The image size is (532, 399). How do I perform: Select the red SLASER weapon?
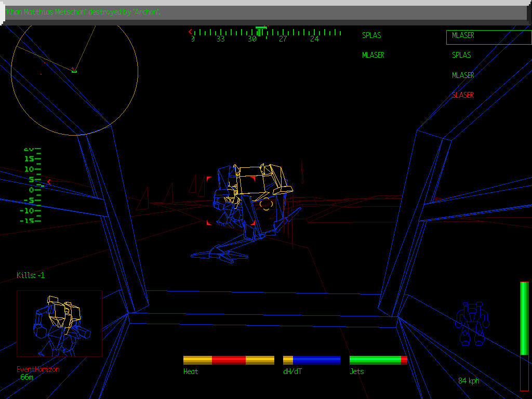463,95
